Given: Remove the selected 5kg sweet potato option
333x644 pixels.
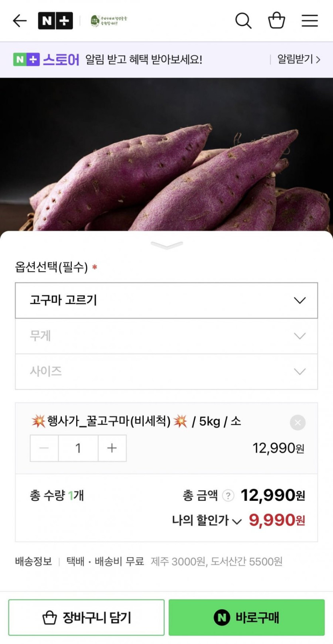Looking at the screenshot, I should point(298,422).
